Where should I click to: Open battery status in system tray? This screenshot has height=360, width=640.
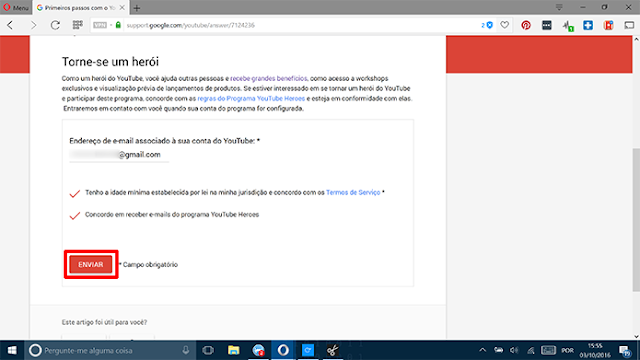point(498,350)
